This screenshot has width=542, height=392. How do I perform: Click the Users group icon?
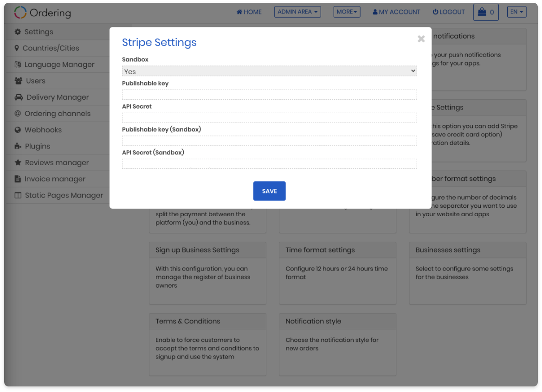pyautogui.click(x=18, y=81)
